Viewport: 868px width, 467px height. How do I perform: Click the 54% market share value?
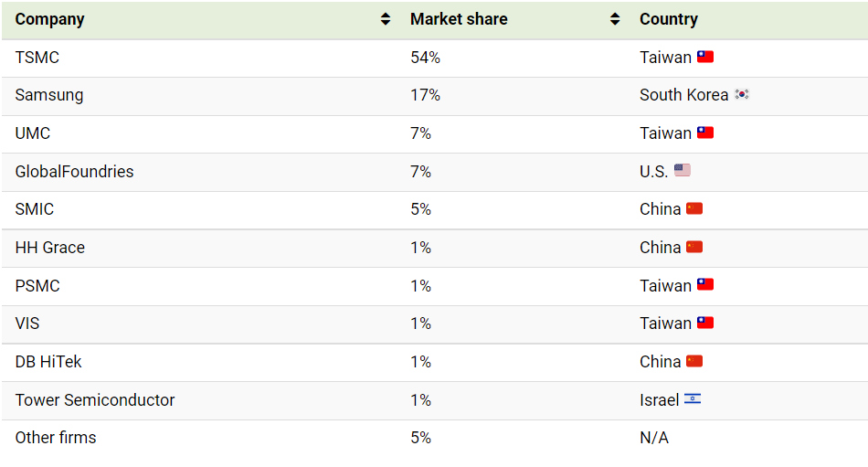coord(425,58)
